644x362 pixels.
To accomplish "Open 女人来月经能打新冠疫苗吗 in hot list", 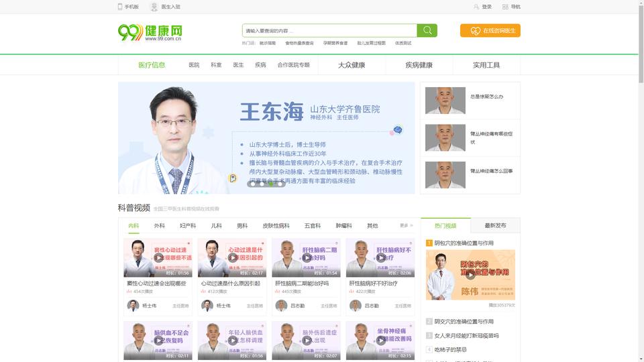I will (x=467, y=336).
